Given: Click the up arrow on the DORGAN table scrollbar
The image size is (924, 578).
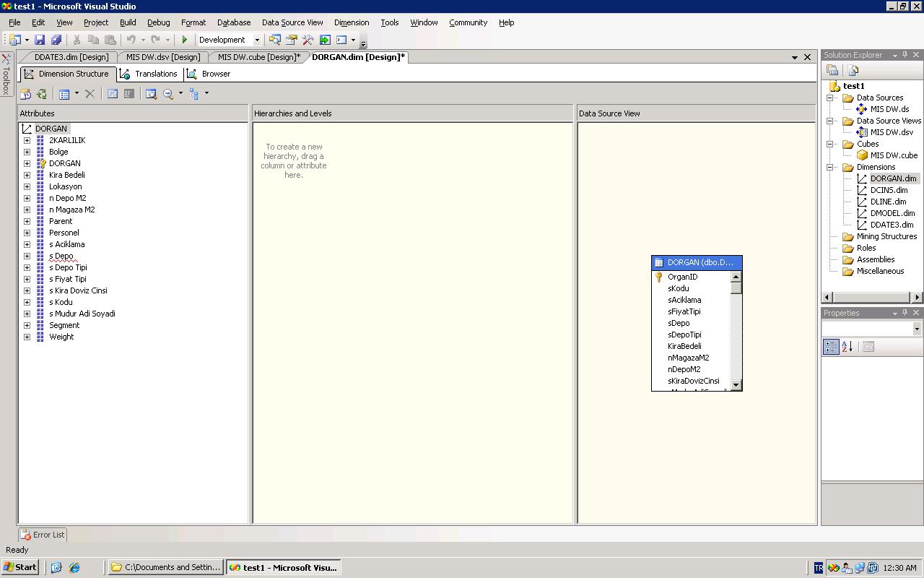Looking at the screenshot, I should [736, 277].
